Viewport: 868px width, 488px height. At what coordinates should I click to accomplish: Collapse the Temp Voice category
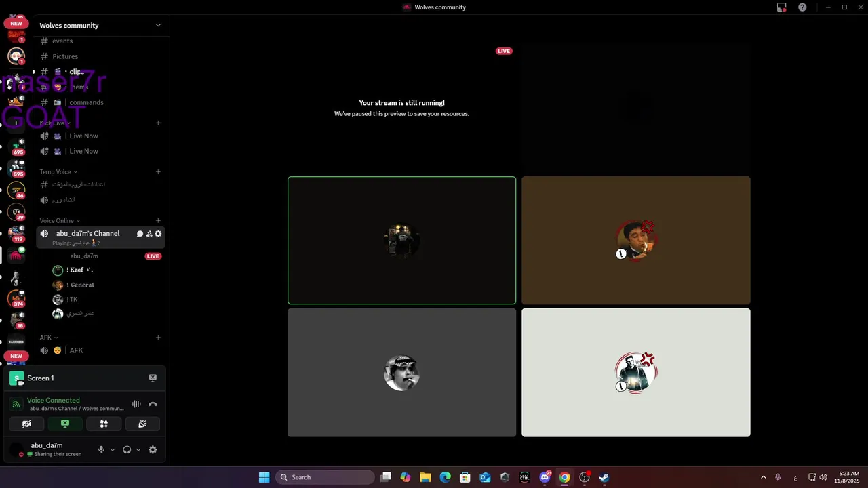click(58, 171)
